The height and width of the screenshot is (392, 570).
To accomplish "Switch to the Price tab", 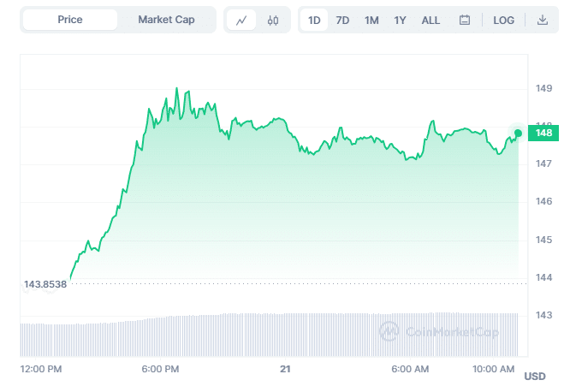I will click(x=70, y=20).
